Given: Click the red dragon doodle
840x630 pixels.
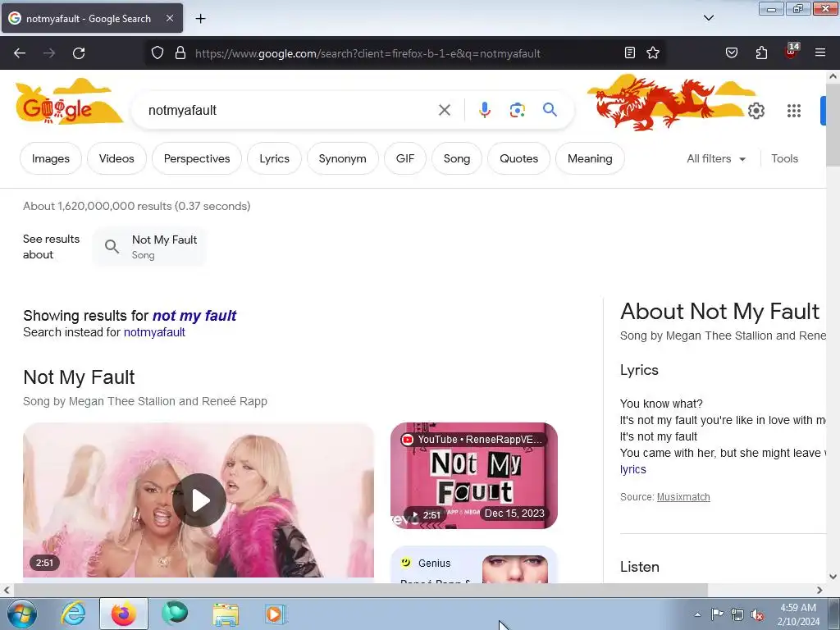Looking at the screenshot, I should pyautogui.click(x=656, y=103).
